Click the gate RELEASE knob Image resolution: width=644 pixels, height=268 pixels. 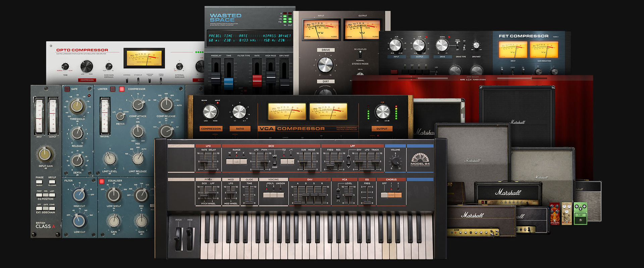pos(77,133)
